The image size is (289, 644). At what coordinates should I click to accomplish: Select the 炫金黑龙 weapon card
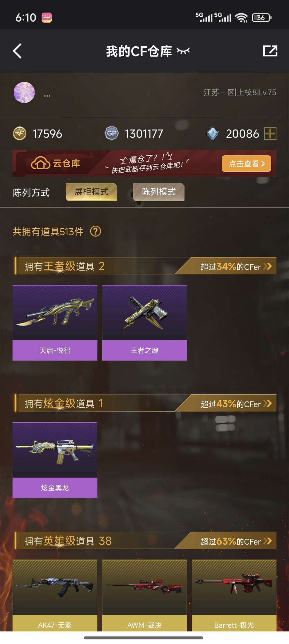click(55, 460)
